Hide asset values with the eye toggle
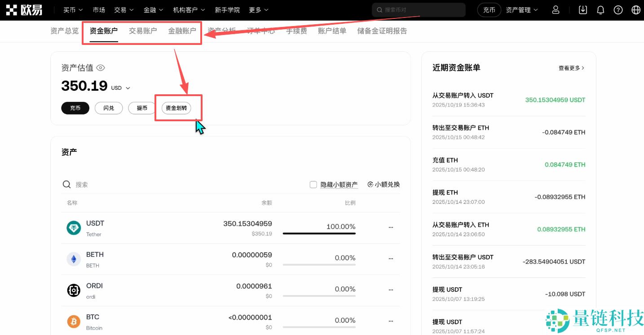 pyautogui.click(x=100, y=67)
